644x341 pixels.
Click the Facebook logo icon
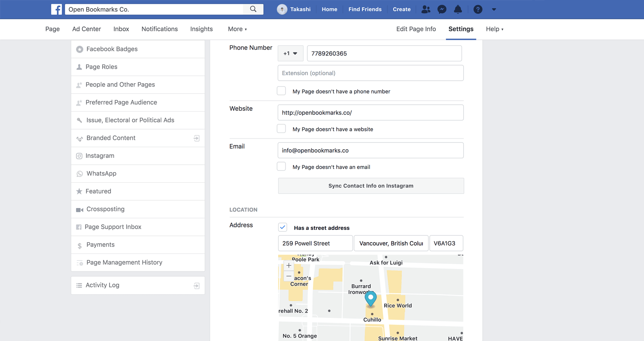click(56, 9)
